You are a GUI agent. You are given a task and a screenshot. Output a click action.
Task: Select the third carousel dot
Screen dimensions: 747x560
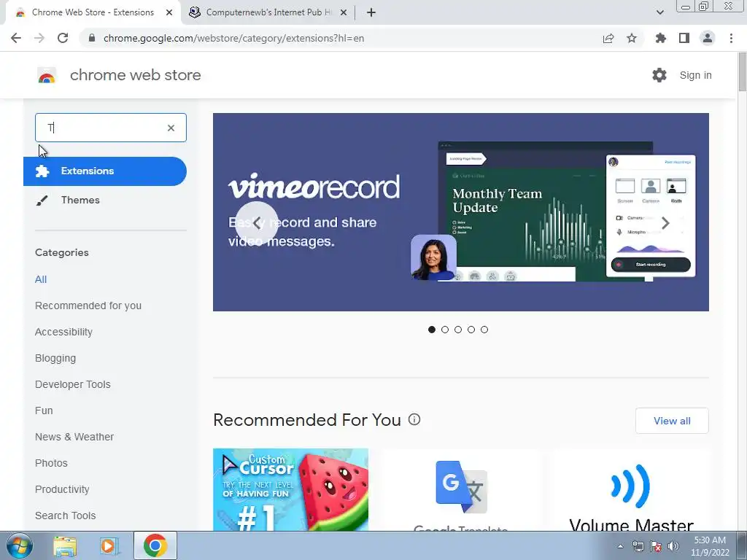[458, 330]
